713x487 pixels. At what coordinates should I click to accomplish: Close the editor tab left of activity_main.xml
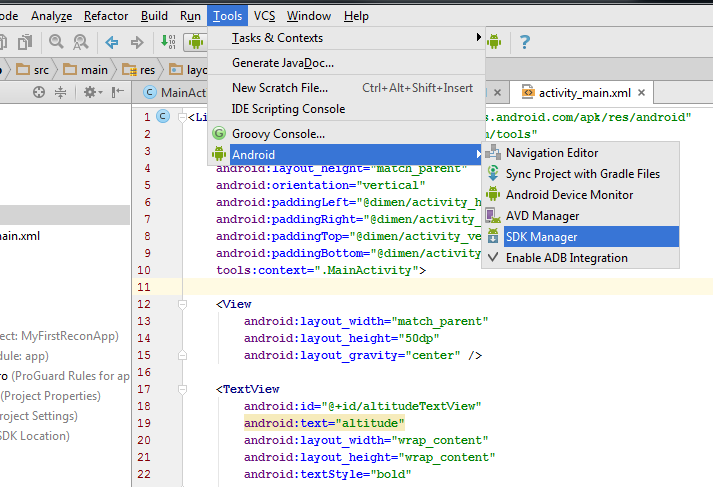[x=497, y=93]
